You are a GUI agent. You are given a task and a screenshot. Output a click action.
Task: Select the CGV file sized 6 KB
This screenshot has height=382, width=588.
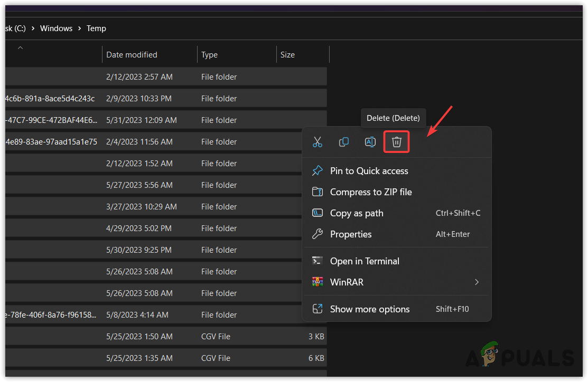click(x=166, y=358)
